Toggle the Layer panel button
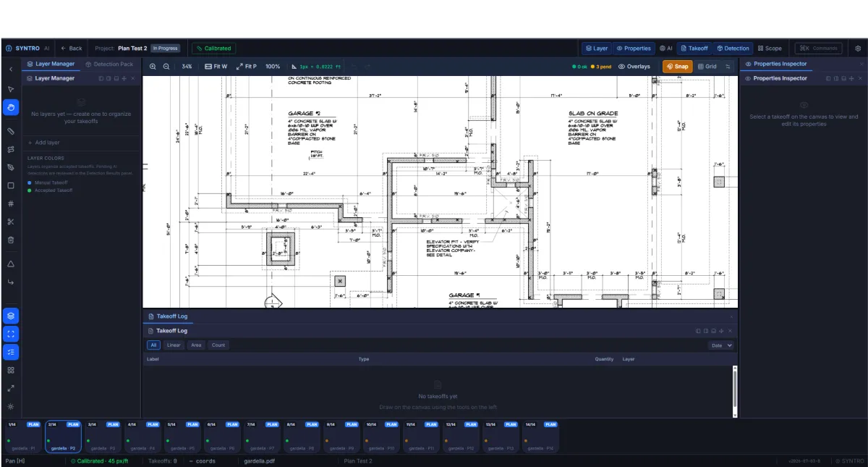This screenshot has height=467, width=868. click(x=597, y=49)
